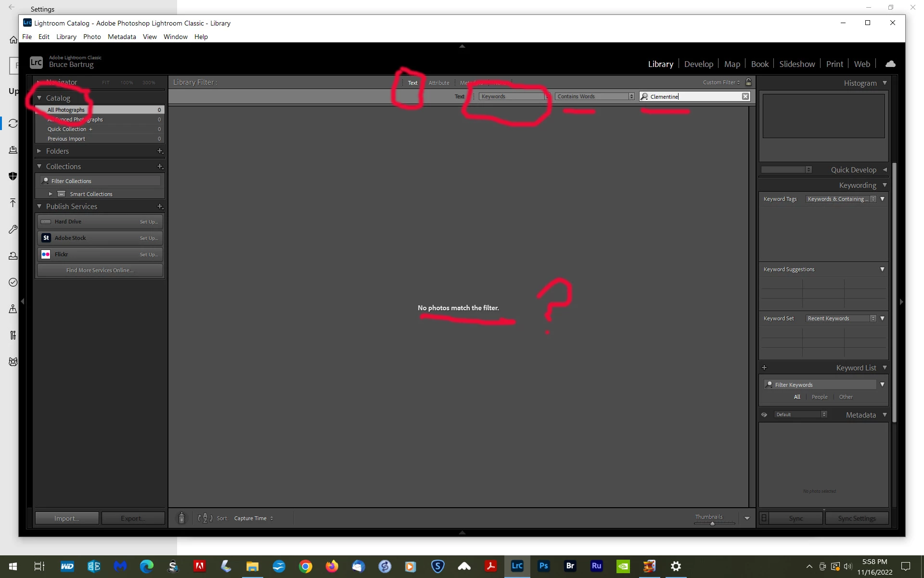
Task: Toggle the Sync auto-sync switch
Action: click(x=764, y=518)
